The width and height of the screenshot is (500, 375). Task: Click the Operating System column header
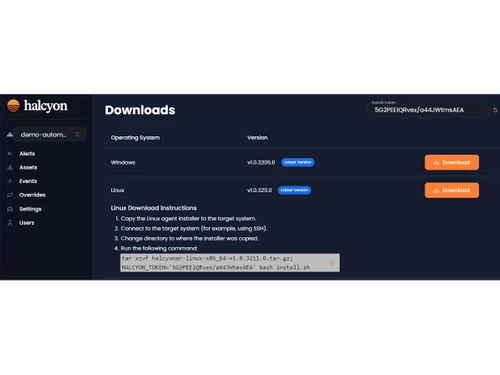[135, 138]
